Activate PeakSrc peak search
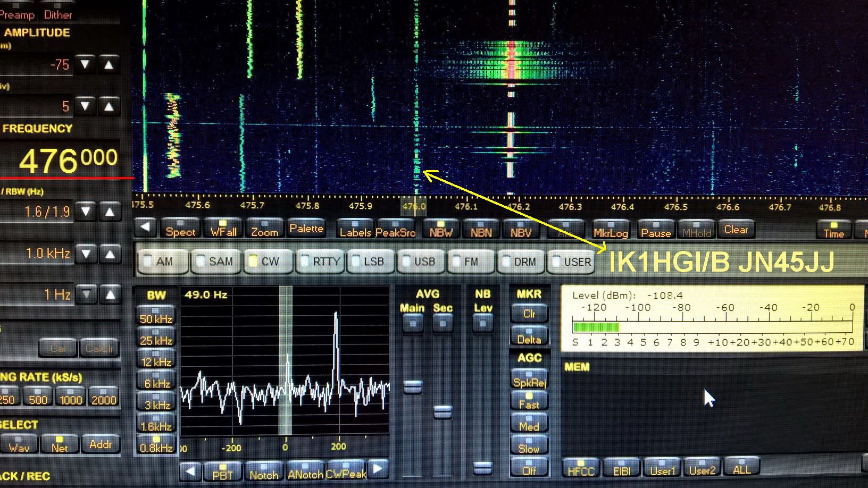Image resolution: width=868 pixels, height=488 pixels. tap(395, 229)
